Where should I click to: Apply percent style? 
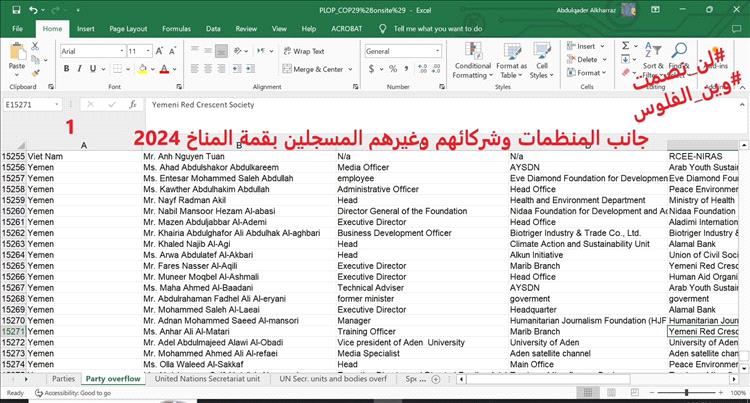[x=393, y=69]
